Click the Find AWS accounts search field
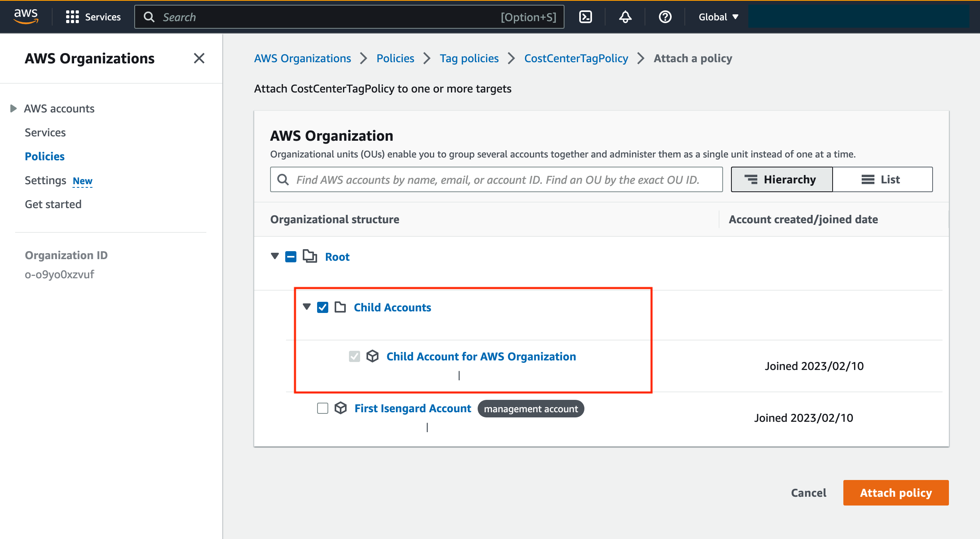 click(x=497, y=180)
